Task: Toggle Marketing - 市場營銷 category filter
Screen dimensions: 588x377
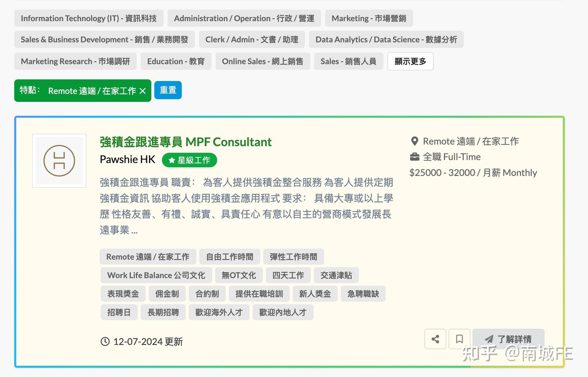Action: (369, 18)
